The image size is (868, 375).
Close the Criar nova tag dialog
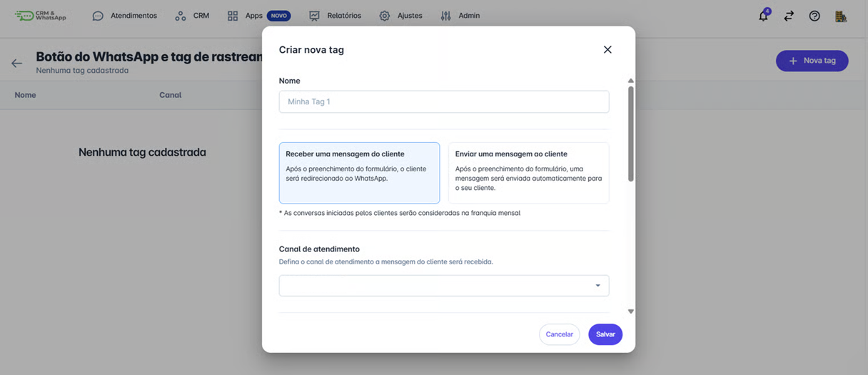click(607, 49)
